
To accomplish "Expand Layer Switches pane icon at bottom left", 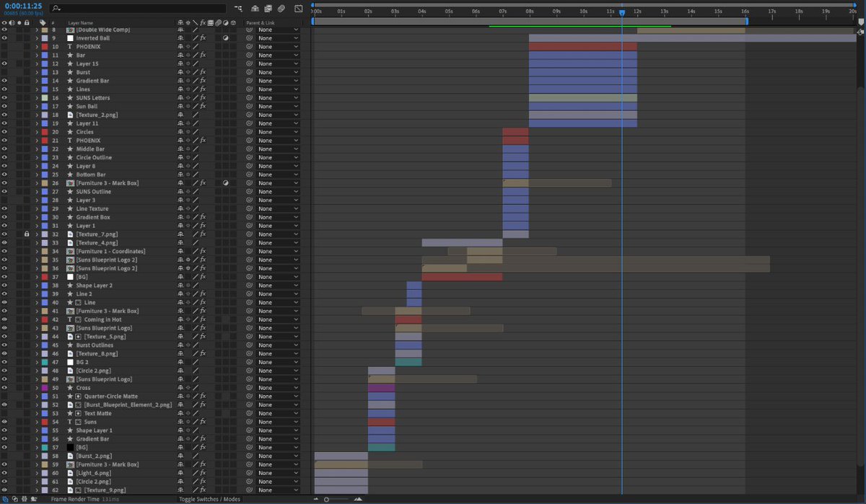I will point(6,499).
